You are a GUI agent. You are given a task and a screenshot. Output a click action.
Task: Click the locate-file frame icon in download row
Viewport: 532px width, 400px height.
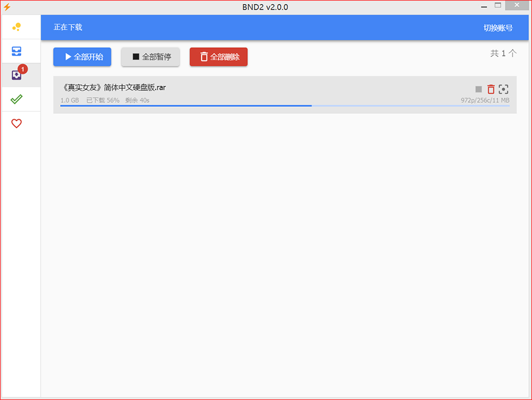(504, 89)
